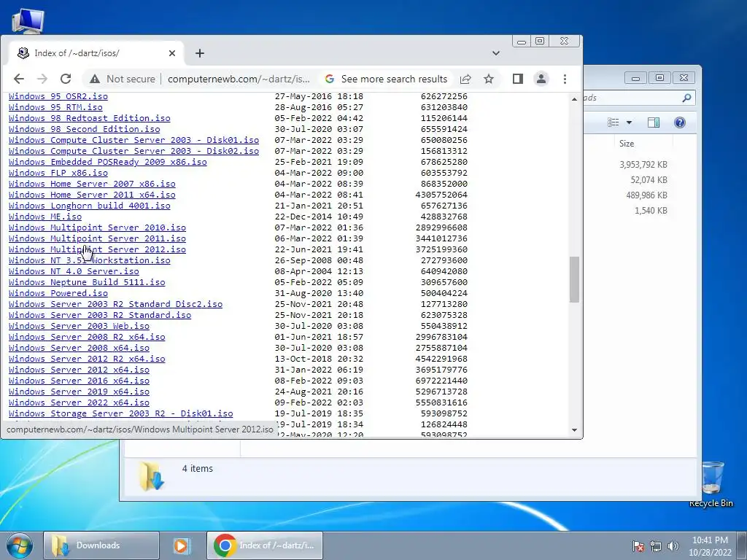Click the page scrollbar thumb
This screenshot has height=560, width=747.
[x=574, y=279]
